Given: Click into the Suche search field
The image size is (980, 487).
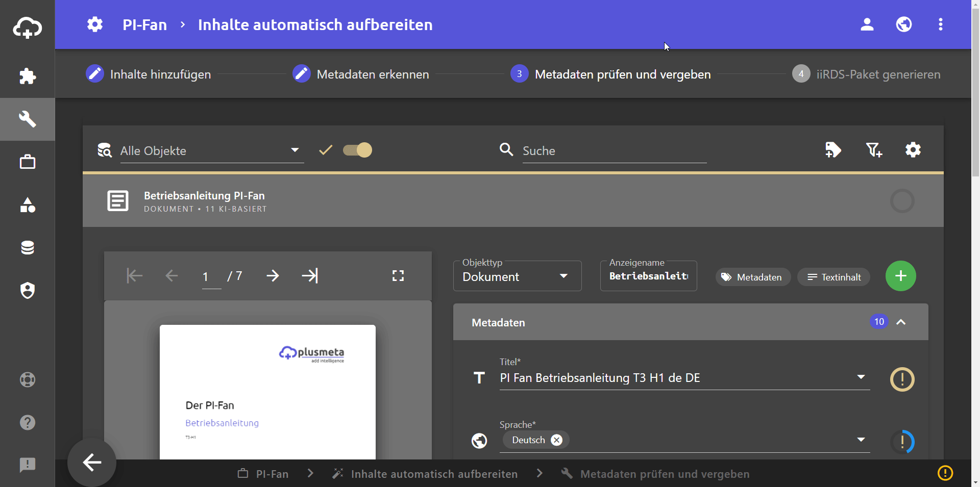Looking at the screenshot, I should pos(615,151).
